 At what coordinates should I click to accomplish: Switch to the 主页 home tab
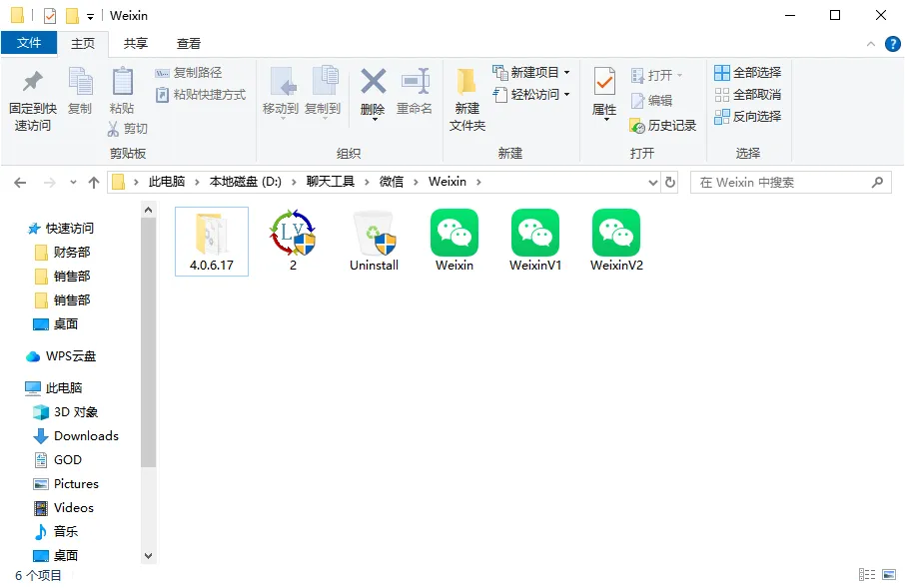[x=83, y=43]
